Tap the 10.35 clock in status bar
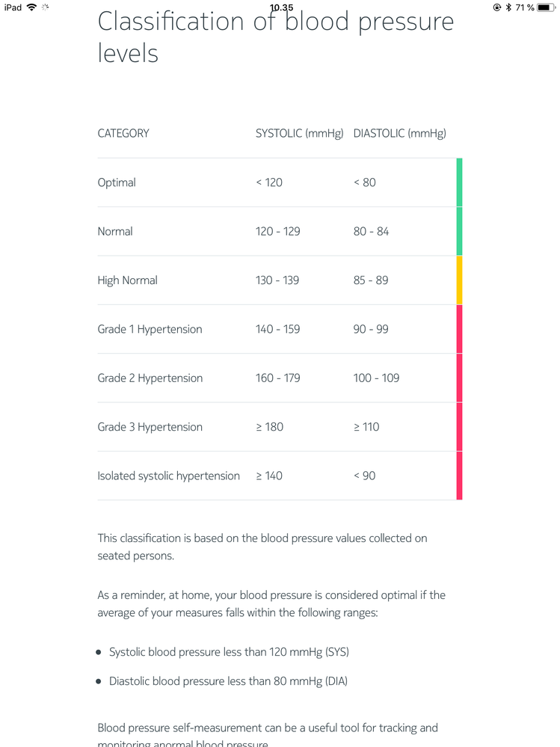560x747 pixels. click(281, 7)
